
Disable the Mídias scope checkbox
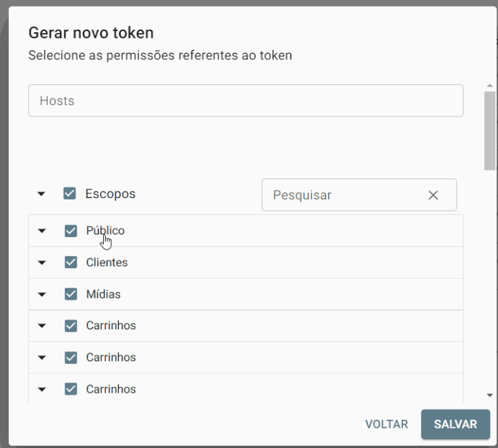(x=71, y=294)
